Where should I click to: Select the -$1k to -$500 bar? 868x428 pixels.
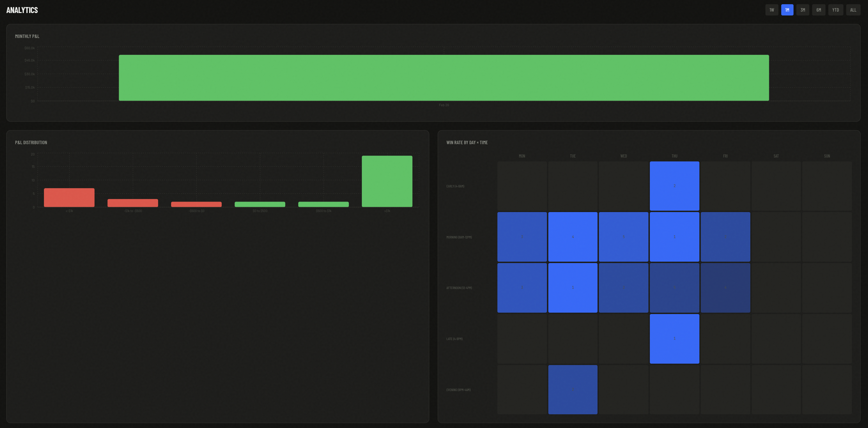(x=133, y=203)
